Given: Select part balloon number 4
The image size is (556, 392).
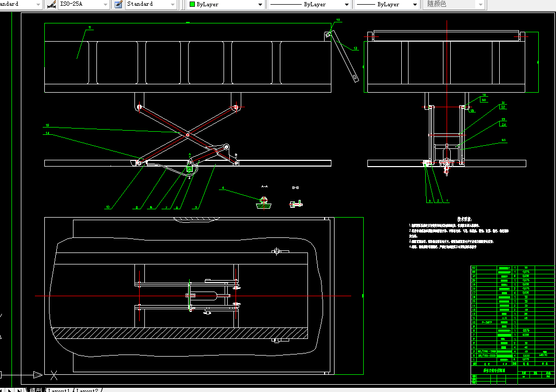Looking at the screenshot, I should (x=223, y=188).
